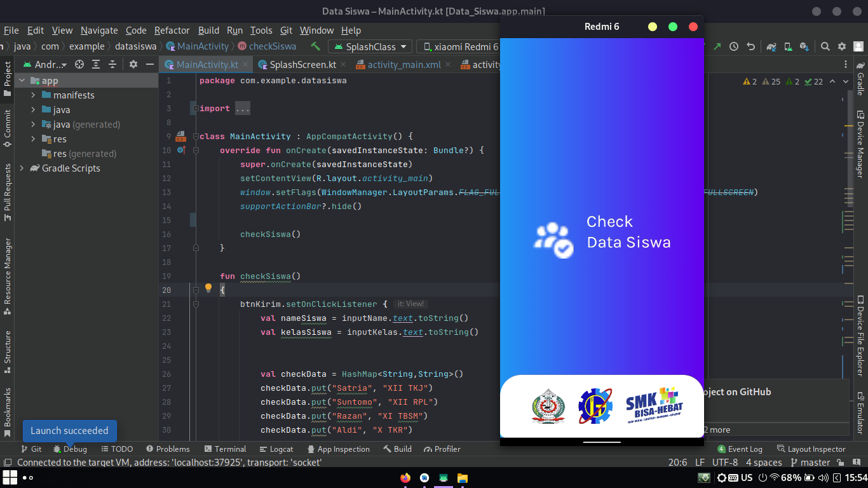868x488 pixels.
Task: Open the Device Manager from the toolbar
Action: [x=788, y=46]
